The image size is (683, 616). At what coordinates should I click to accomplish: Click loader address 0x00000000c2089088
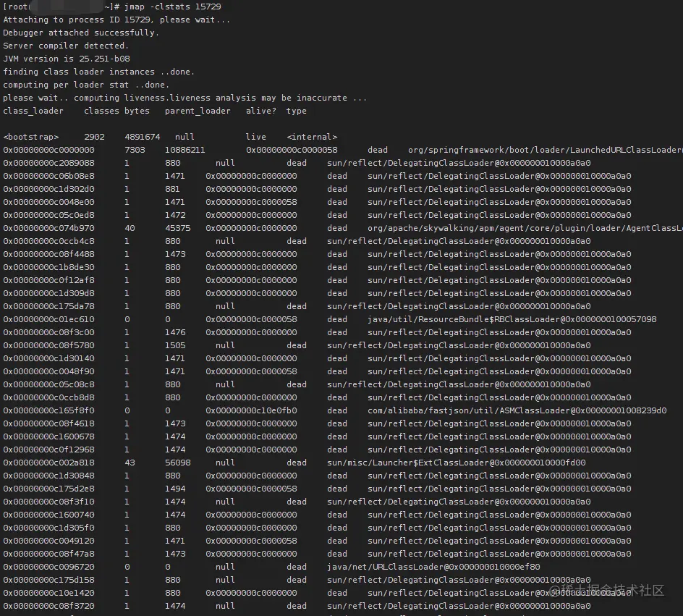[48, 163]
